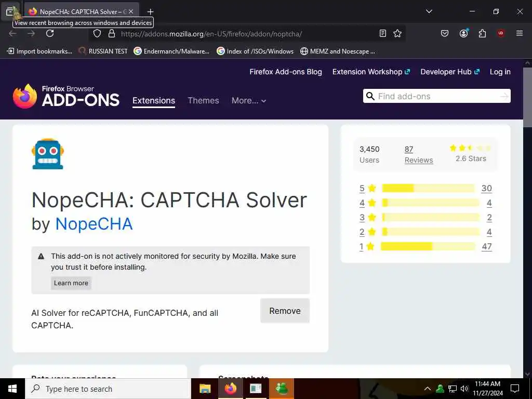Open the 87 Reviews link
532x399 pixels.
click(419, 155)
